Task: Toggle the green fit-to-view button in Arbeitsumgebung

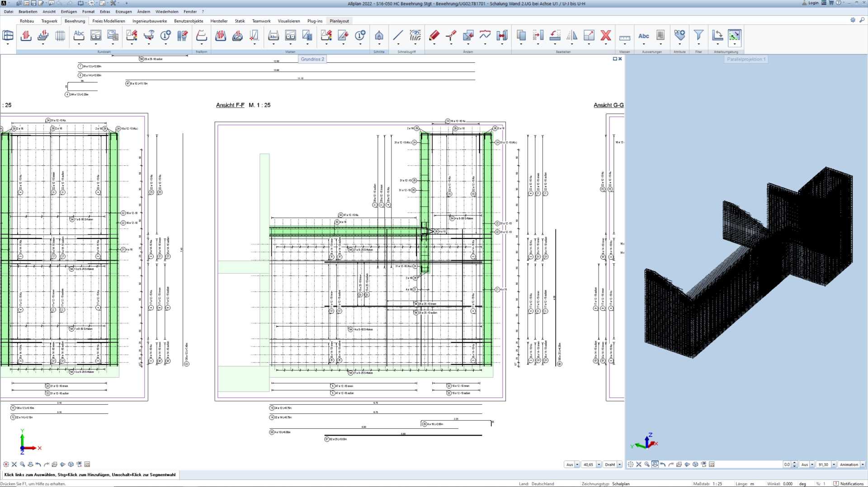Action: pos(734,36)
